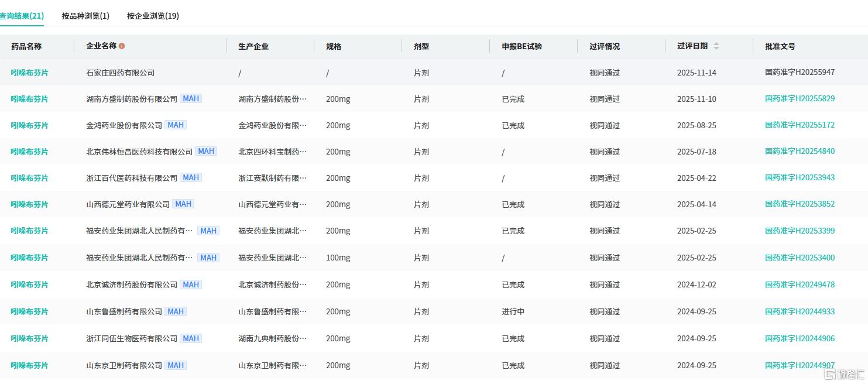Click MAH badge next to 北京伟林恒昌医药科技有限公司

coord(206,152)
